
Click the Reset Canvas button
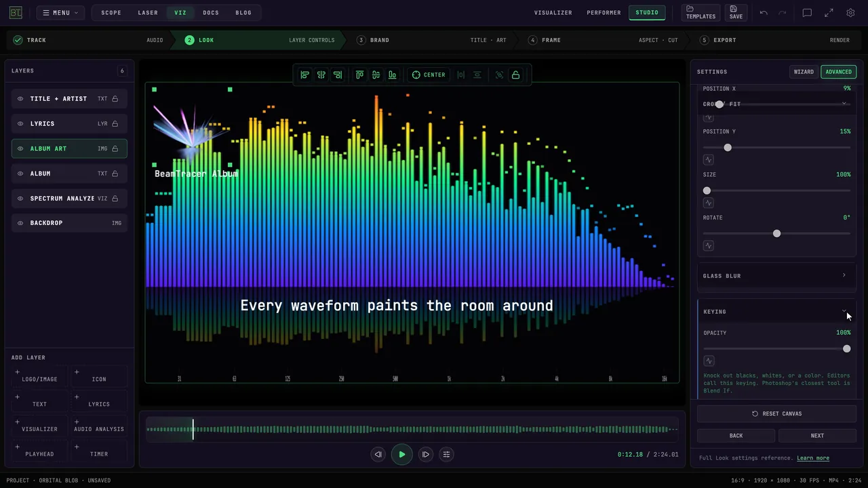776,413
